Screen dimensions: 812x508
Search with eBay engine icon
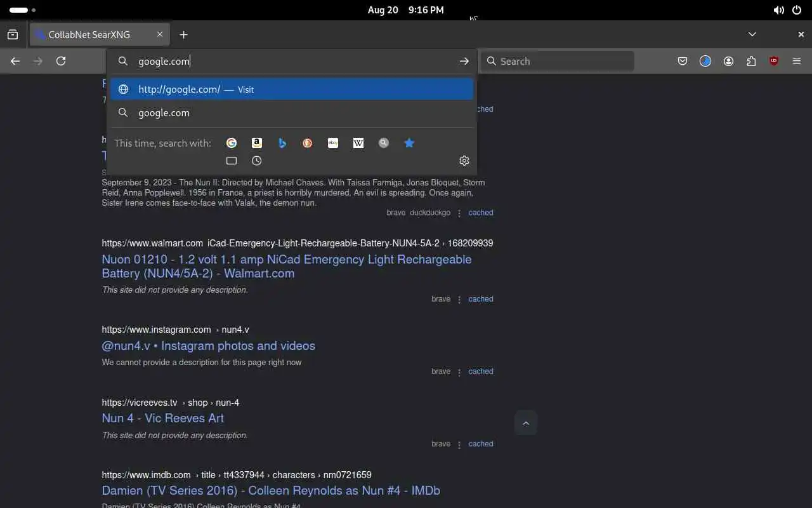pyautogui.click(x=333, y=143)
